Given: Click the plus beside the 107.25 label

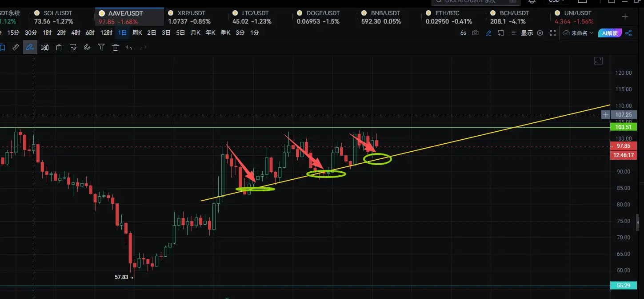Looking at the screenshot, I should 606,115.
